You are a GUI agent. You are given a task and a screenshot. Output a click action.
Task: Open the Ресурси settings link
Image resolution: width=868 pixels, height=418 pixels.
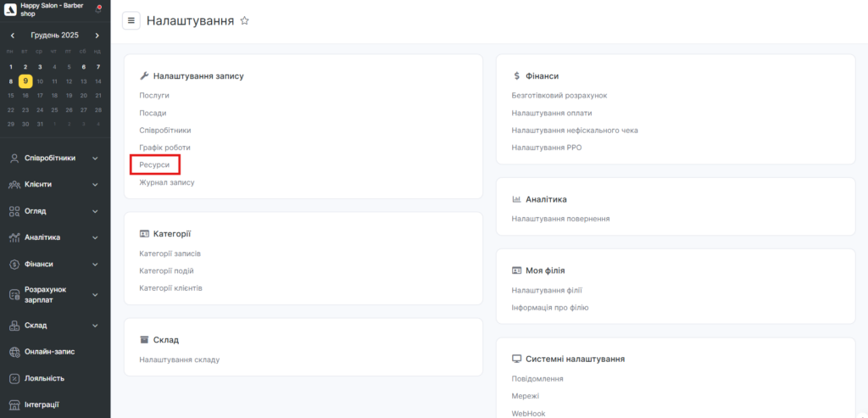click(x=154, y=164)
